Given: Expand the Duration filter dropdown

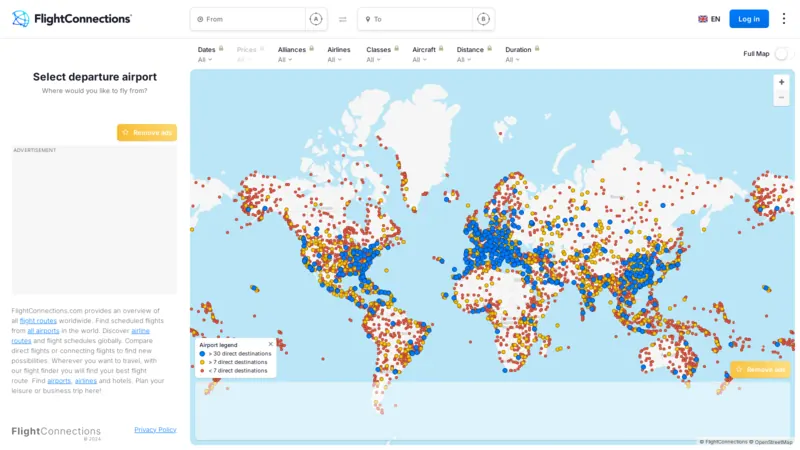Looking at the screenshot, I should pos(513,60).
